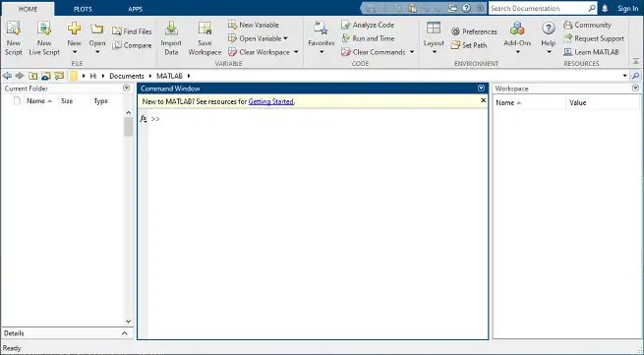
Task: Select the Analyze Code tool
Action: [368, 25]
